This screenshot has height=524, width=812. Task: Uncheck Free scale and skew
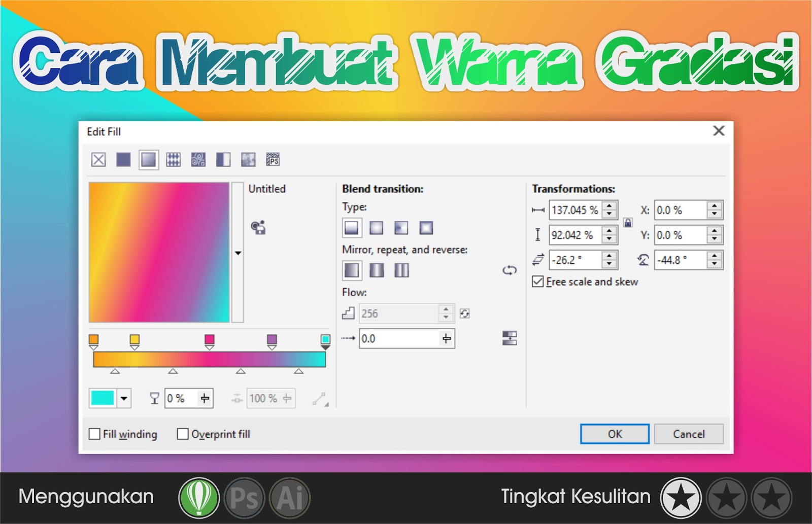pos(538,282)
